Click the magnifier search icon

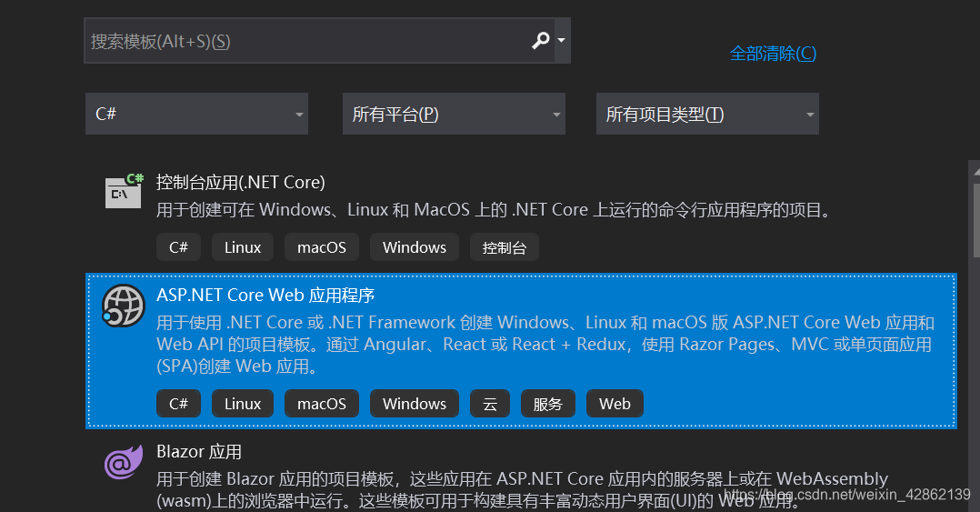[x=541, y=41]
